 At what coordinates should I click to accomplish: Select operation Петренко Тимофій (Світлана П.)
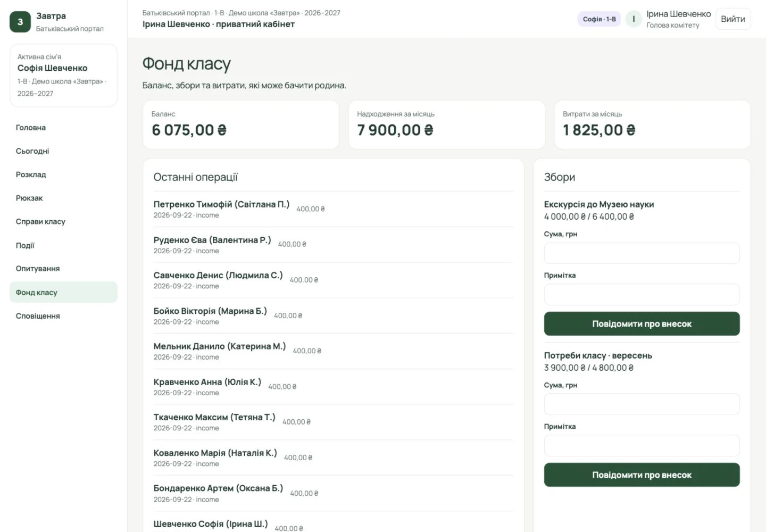[x=333, y=209]
